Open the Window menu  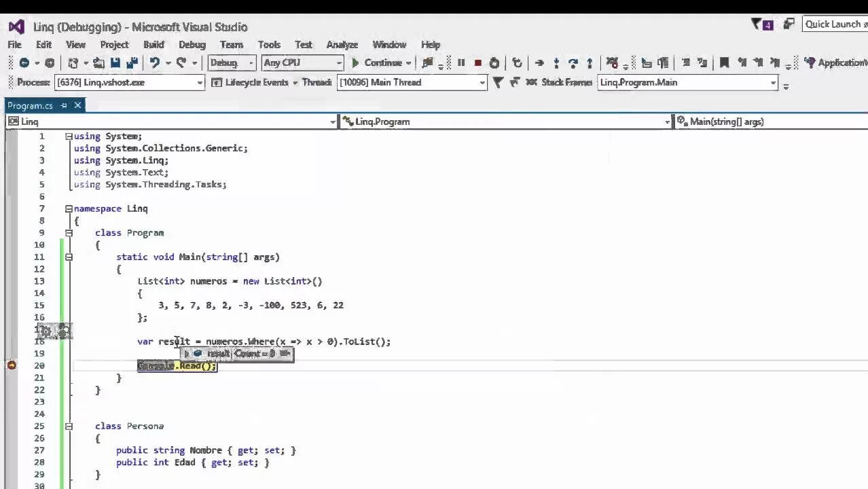[389, 45]
